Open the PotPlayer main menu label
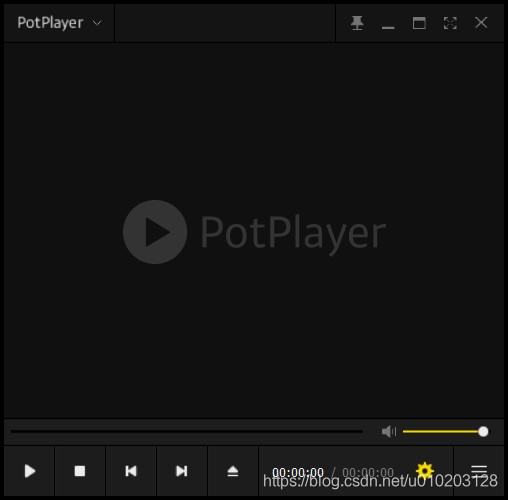This screenshot has height=500, width=508. pyautogui.click(x=50, y=23)
